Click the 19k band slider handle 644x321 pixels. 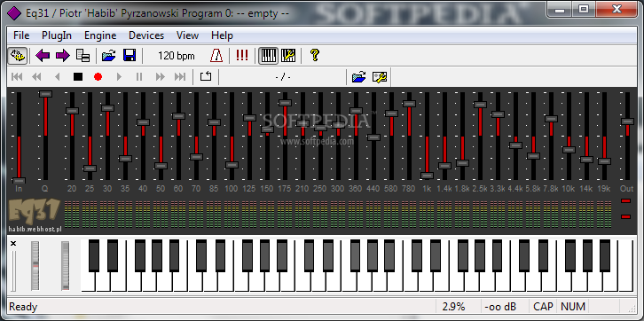click(604, 161)
